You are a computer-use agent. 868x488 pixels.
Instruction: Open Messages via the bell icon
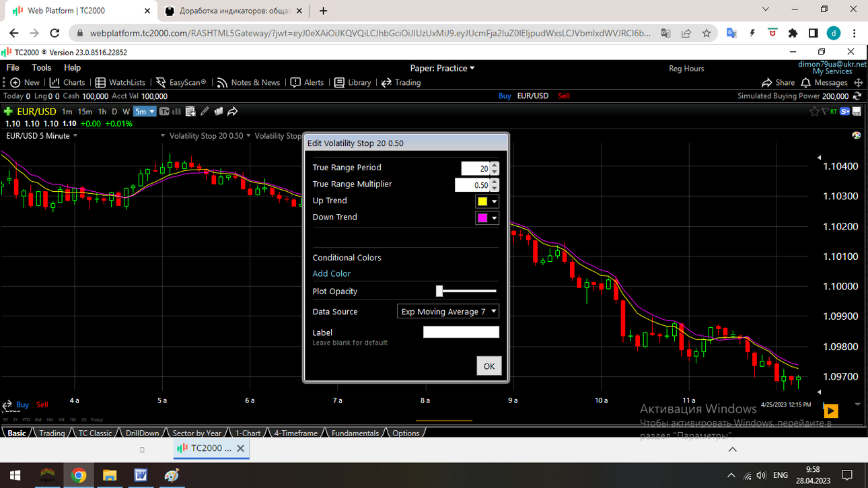click(x=806, y=82)
